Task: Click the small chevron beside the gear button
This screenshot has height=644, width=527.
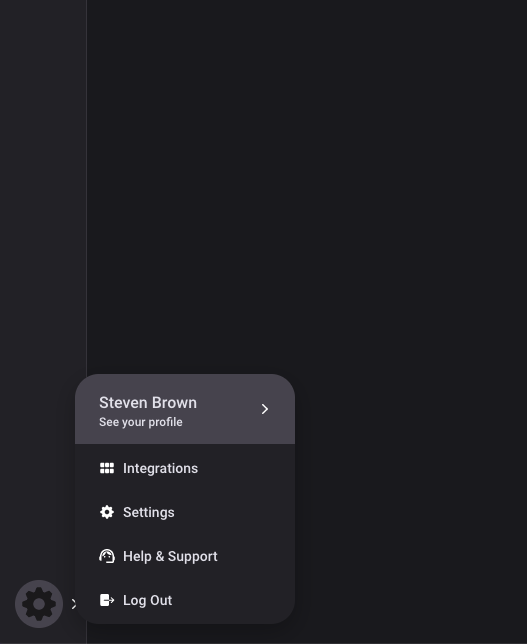Action: coord(73,604)
